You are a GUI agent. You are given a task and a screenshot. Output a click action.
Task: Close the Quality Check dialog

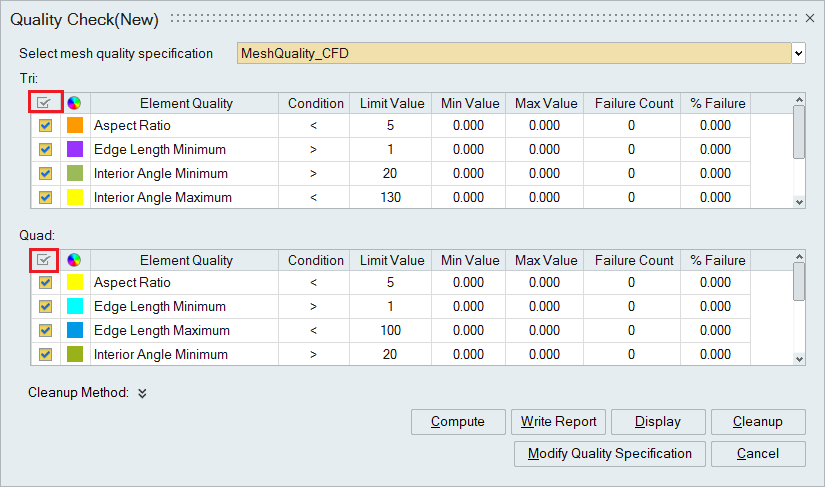point(810,18)
